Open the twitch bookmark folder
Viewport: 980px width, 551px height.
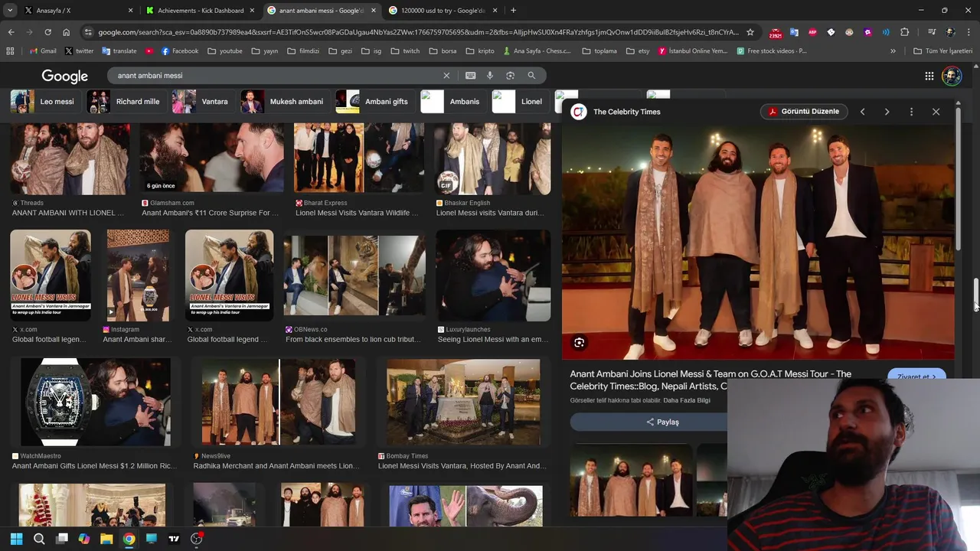click(x=405, y=51)
